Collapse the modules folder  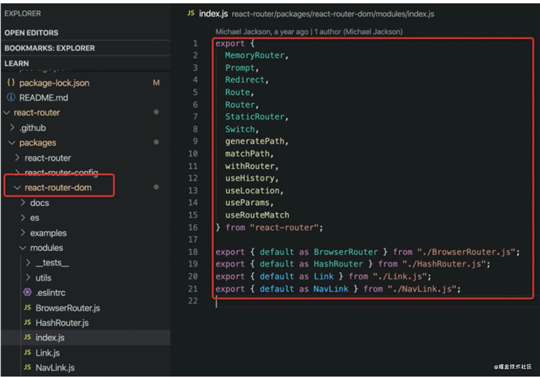(22, 248)
